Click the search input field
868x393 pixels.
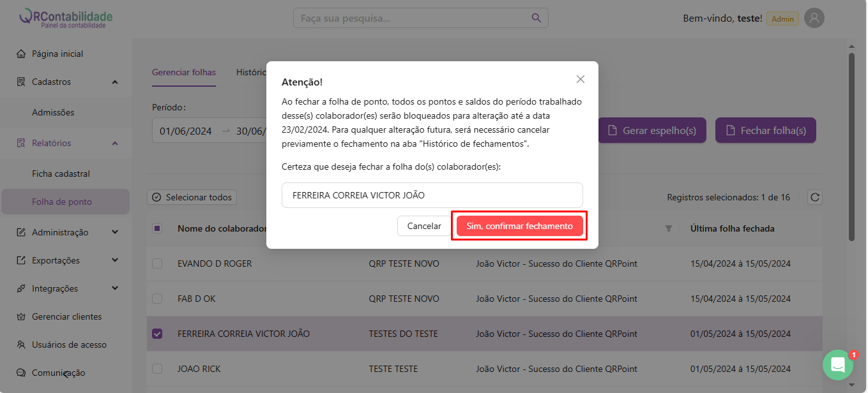pyautogui.click(x=412, y=19)
